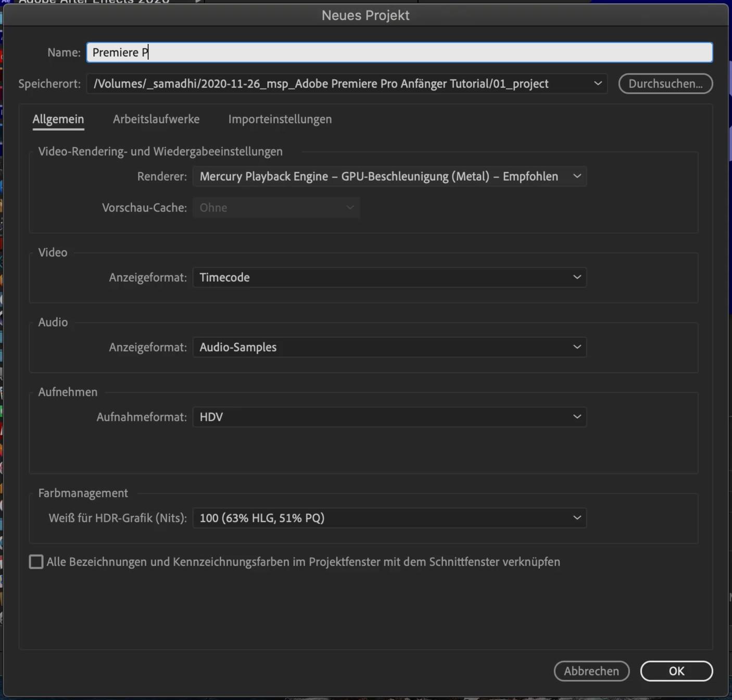Open the 100 (63% HLG, 51% PQ) dropdown
Screen dimensions: 732x700
coord(389,518)
